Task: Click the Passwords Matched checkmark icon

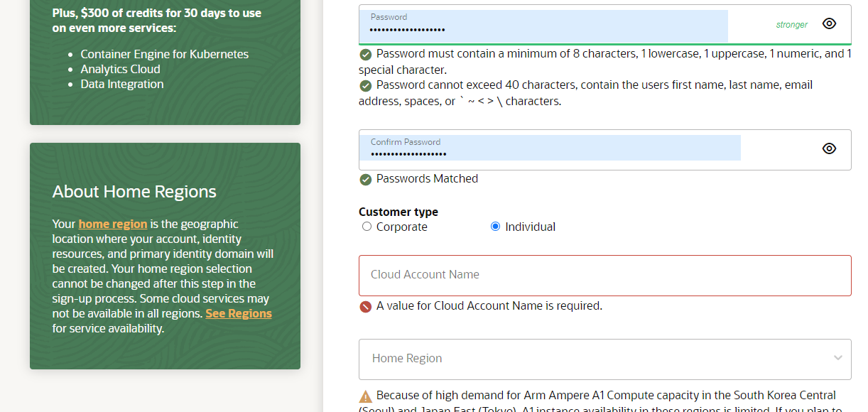Action: (365, 179)
